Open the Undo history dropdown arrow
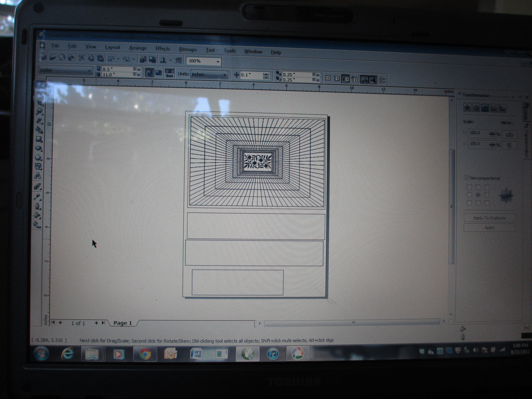The height and width of the screenshot is (399, 532). pyautogui.click(x=118, y=59)
